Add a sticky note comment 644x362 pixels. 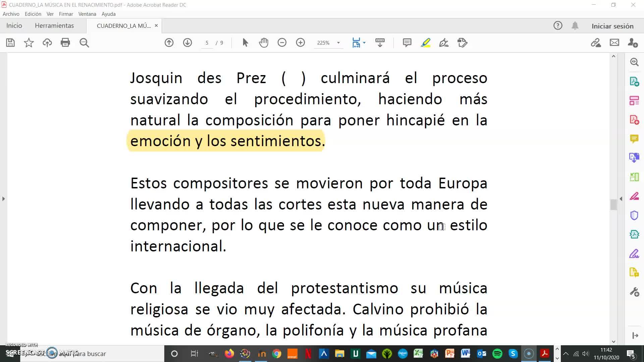click(x=407, y=43)
